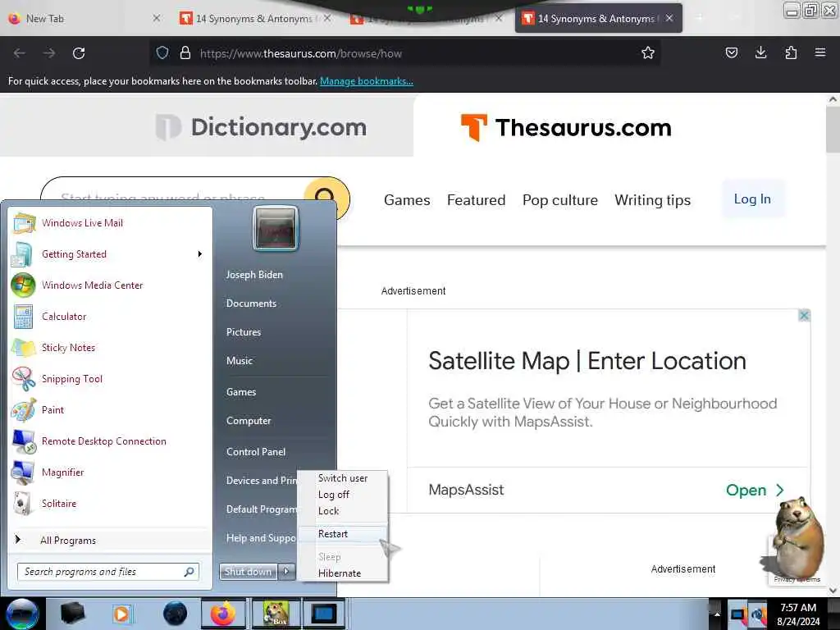
Task: Click the Thesaurus.com logo
Action: pyautogui.click(x=566, y=127)
